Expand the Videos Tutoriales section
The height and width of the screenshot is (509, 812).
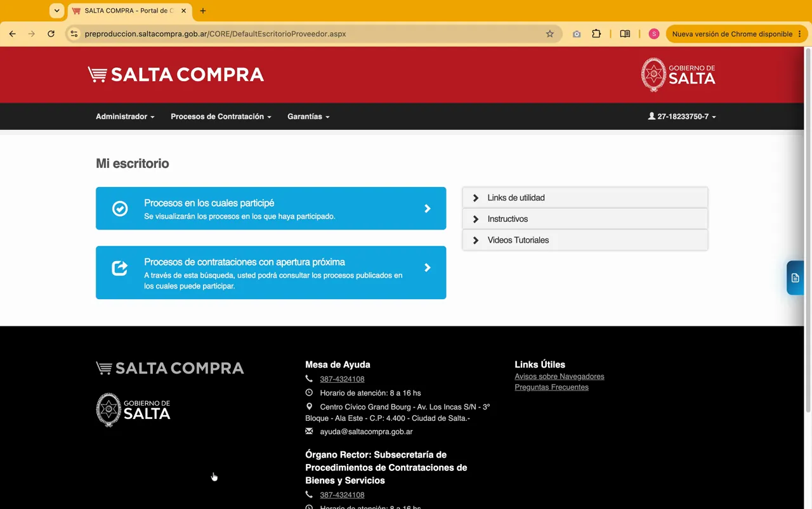click(585, 240)
